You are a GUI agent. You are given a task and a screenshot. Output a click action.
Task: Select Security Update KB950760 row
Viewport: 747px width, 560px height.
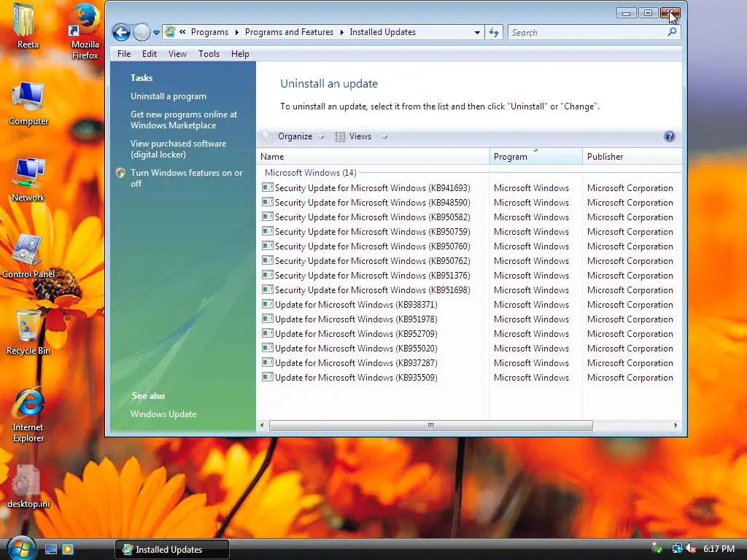[x=469, y=246]
